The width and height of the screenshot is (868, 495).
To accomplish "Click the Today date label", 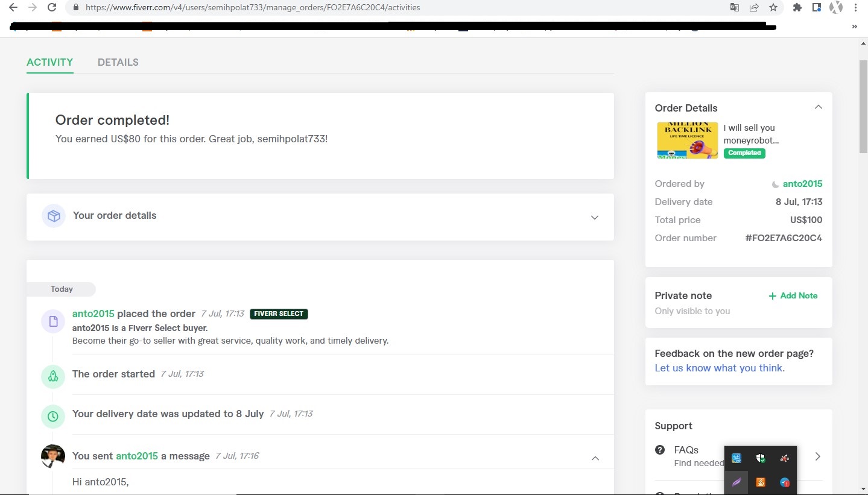I will (x=62, y=289).
